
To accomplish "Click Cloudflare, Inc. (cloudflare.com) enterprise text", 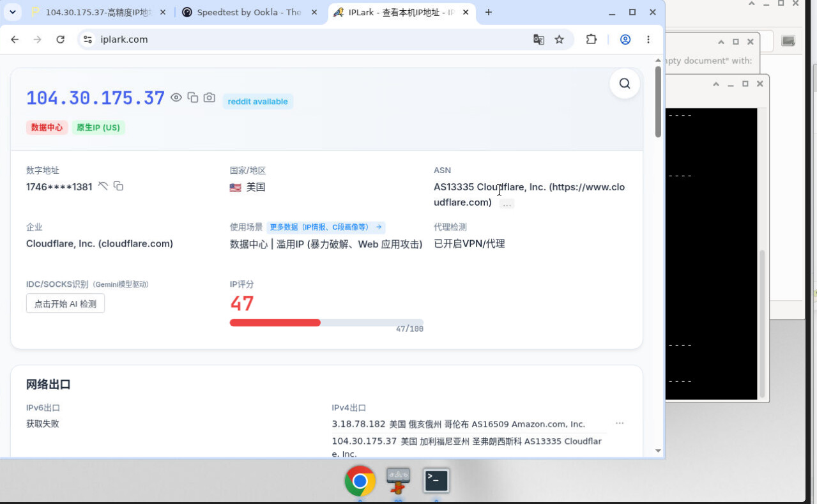I will pyautogui.click(x=100, y=243).
